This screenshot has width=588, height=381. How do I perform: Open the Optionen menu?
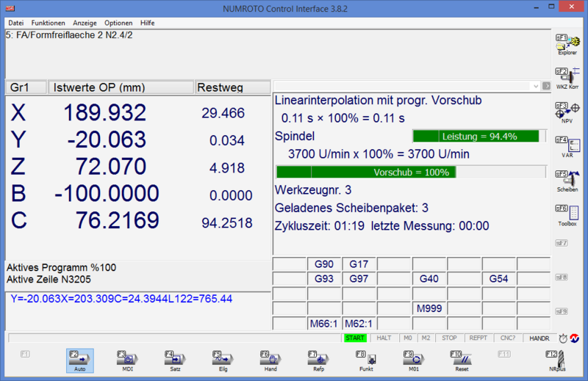pos(118,23)
